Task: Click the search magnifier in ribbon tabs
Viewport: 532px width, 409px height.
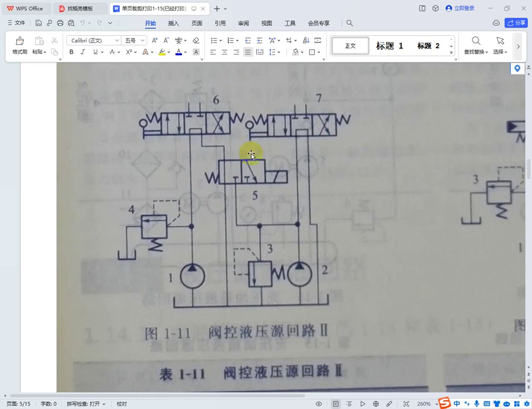Action: click(350, 23)
